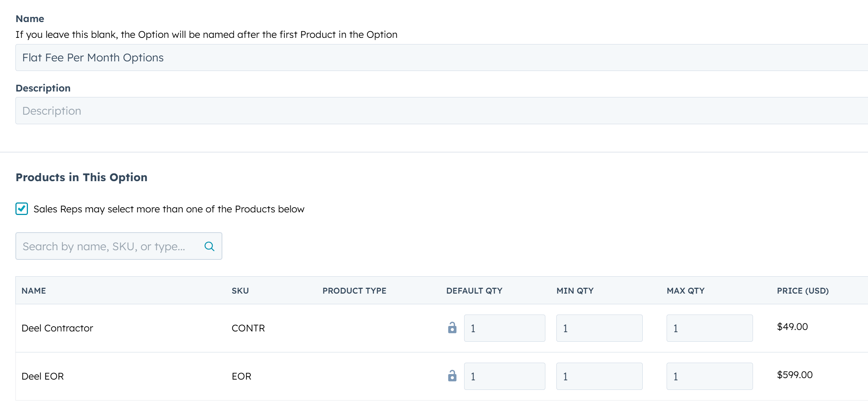Click the lock icon beside Deel EOR default quantity
Image resolution: width=868 pixels, height=420 pixels.
tap(452, 376)
